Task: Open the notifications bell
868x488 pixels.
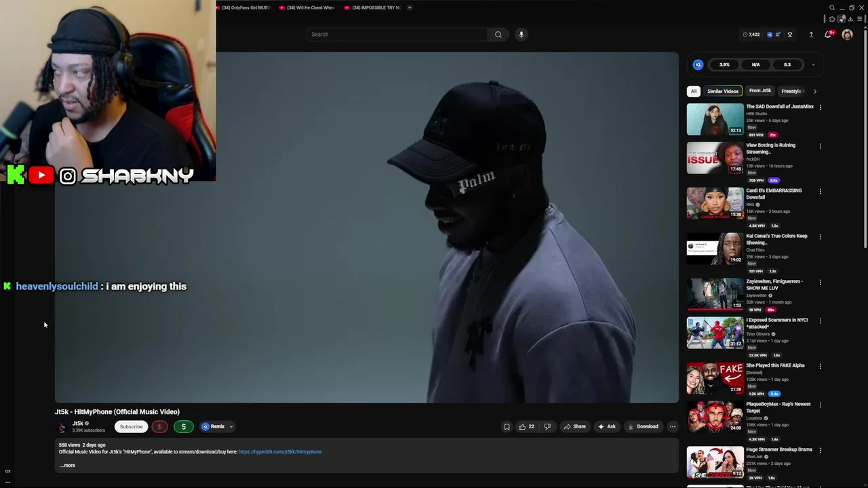Action: point(828,35)
